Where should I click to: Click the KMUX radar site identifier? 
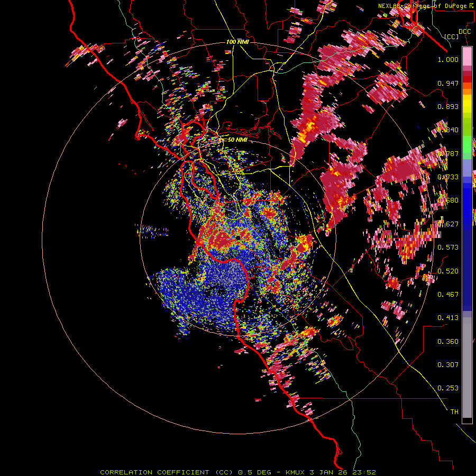click(296, 472)
